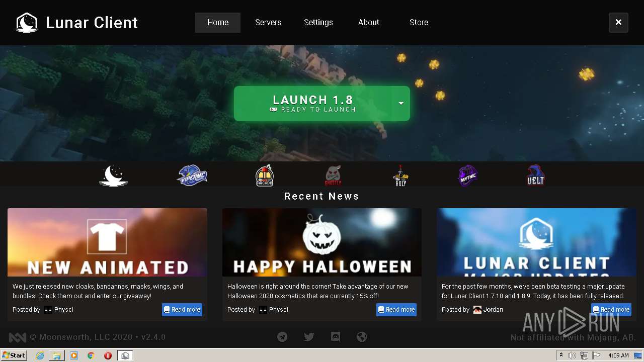Open the New Animated news thumbnail
The image size is (644, 362).
(x=107, y=242)
